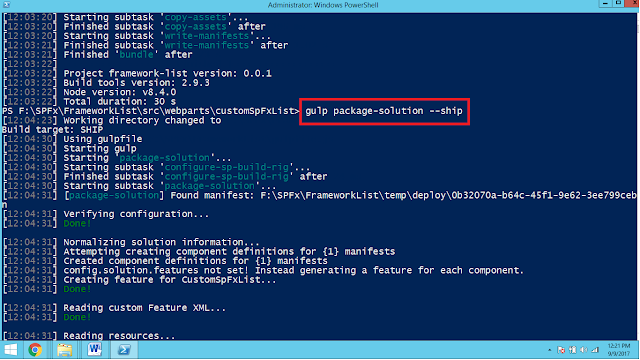Click the power plug tray icon
The width and height of the screenshot is (640, 360).
pos(573,350)
